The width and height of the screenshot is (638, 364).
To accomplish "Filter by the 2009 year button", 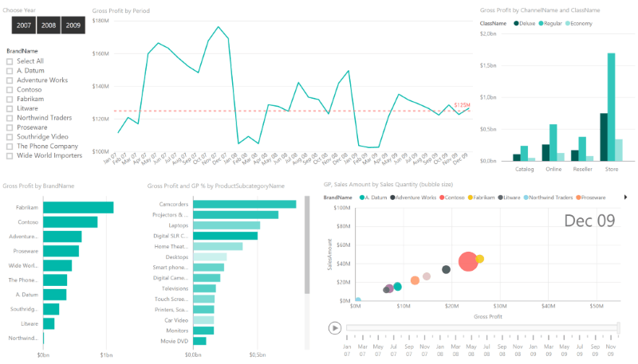I will tap(73, 25).
